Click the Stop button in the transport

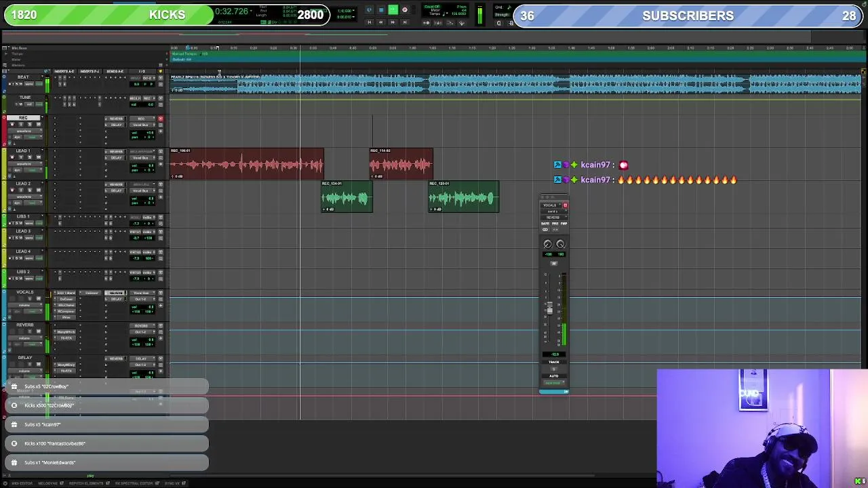(x=381, y=9)
